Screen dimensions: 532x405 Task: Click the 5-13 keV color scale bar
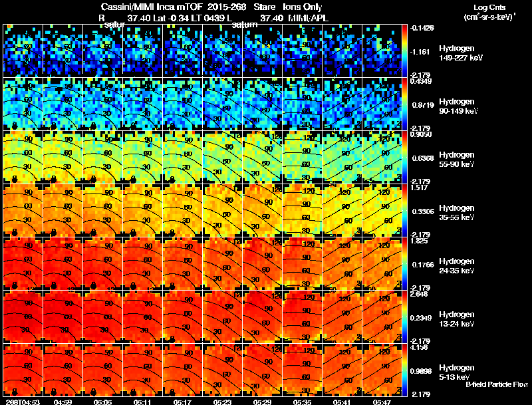point(404,370)
